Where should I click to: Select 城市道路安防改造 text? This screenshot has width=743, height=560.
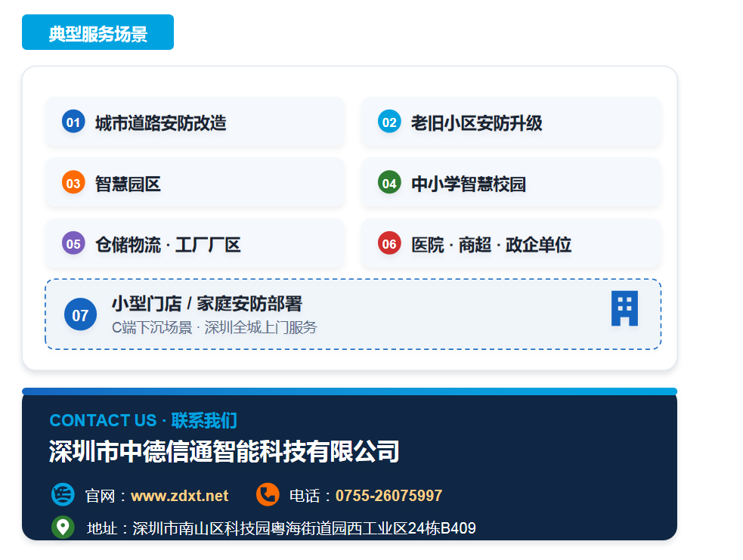click(x=161, y=122)
